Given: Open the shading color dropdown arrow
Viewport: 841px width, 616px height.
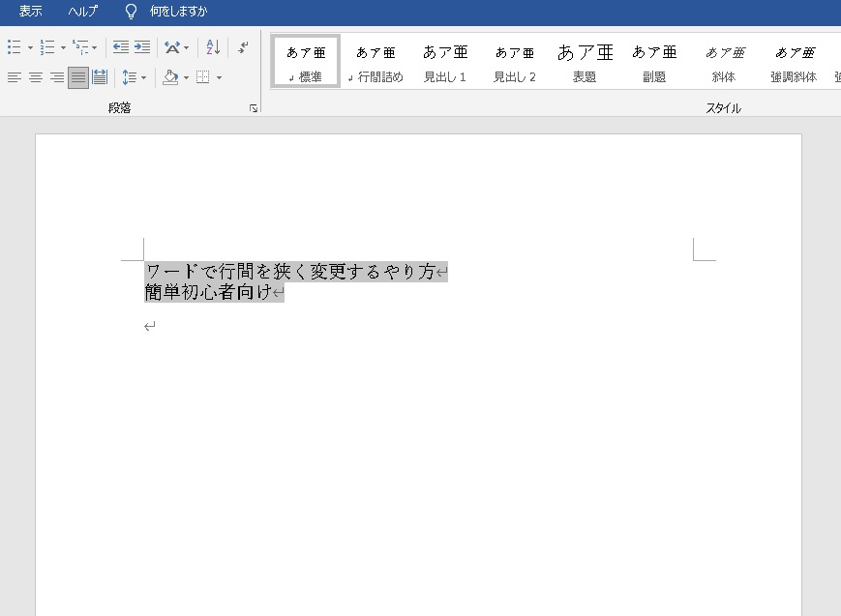Looking at the screenshot, I should (x=186, y=78).
